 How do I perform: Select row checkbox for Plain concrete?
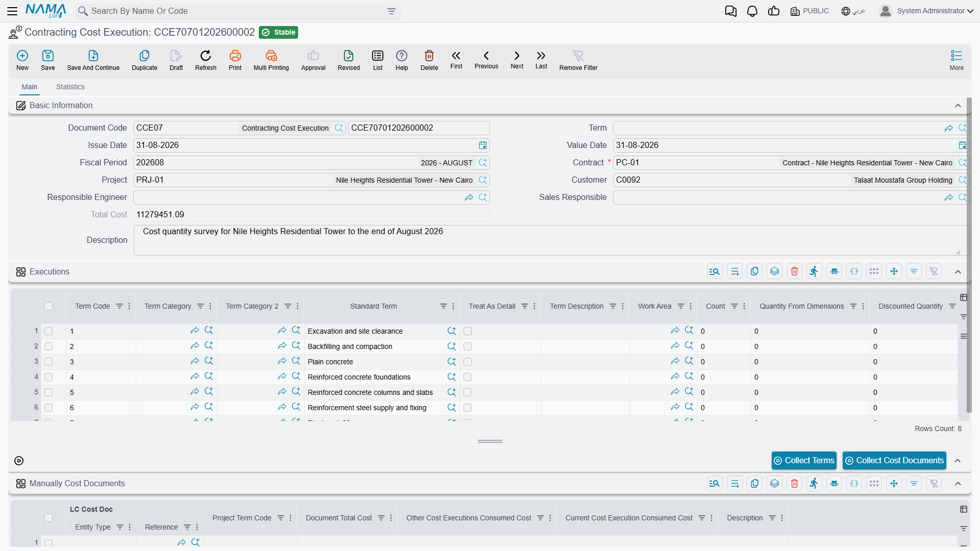tap(48, 362)
